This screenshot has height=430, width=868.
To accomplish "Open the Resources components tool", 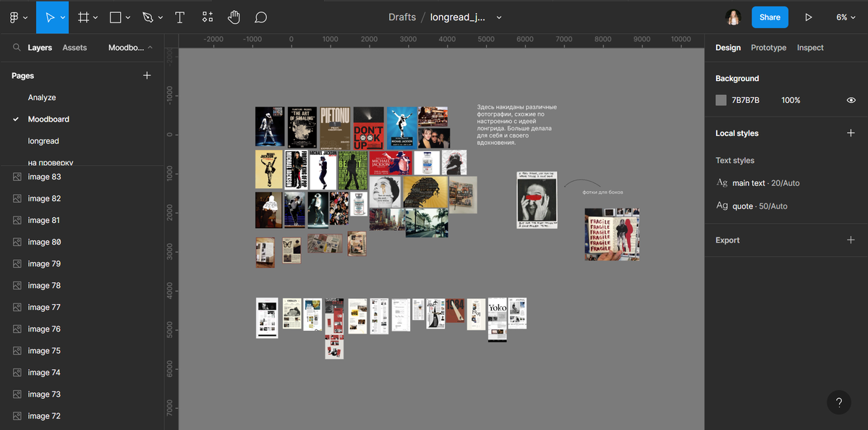I will [x=208, y=17].
